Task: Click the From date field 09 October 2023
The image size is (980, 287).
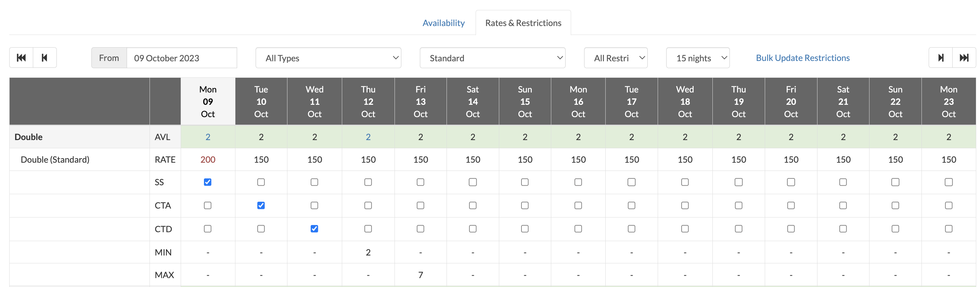Action: [x=181, y=58]
